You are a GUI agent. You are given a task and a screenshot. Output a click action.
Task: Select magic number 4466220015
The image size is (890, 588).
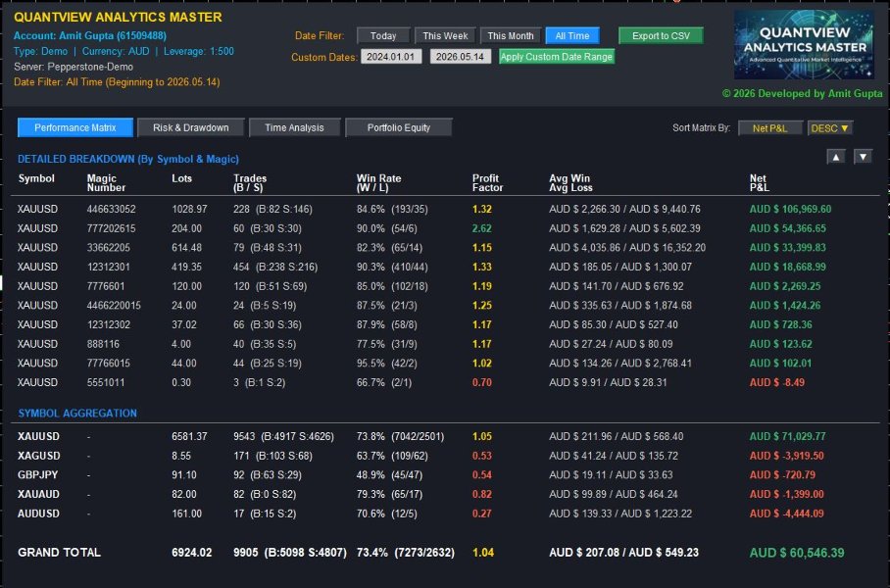point(114,306)
